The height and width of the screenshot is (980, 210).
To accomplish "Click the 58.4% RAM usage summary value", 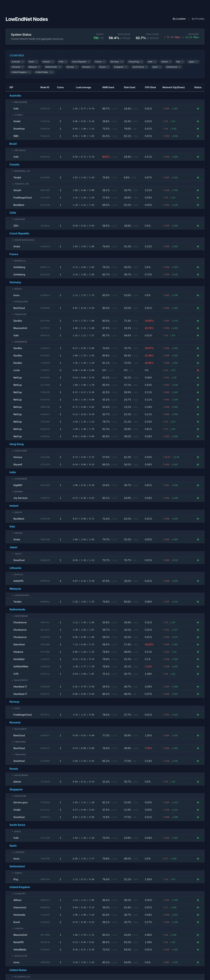I will [114, 38].
